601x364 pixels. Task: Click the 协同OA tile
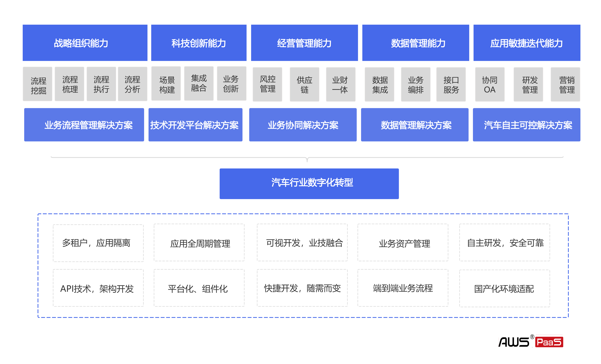(x=490, y=84)
